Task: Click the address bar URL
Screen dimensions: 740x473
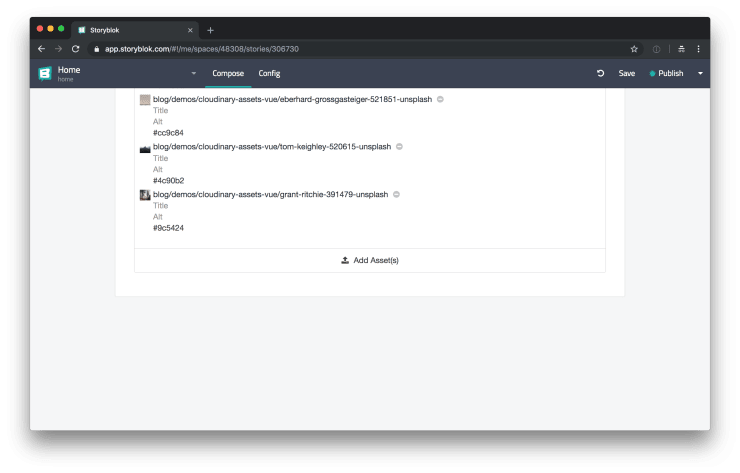Action: point(202,49)
